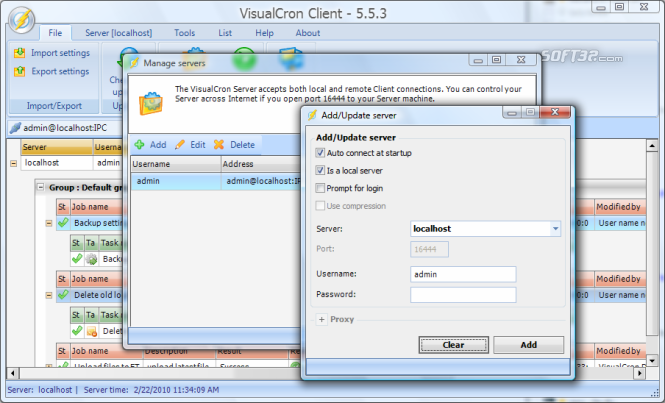Click vertical scrollbar down arrow in main window
665x403 pixels.
coord(652,361)
